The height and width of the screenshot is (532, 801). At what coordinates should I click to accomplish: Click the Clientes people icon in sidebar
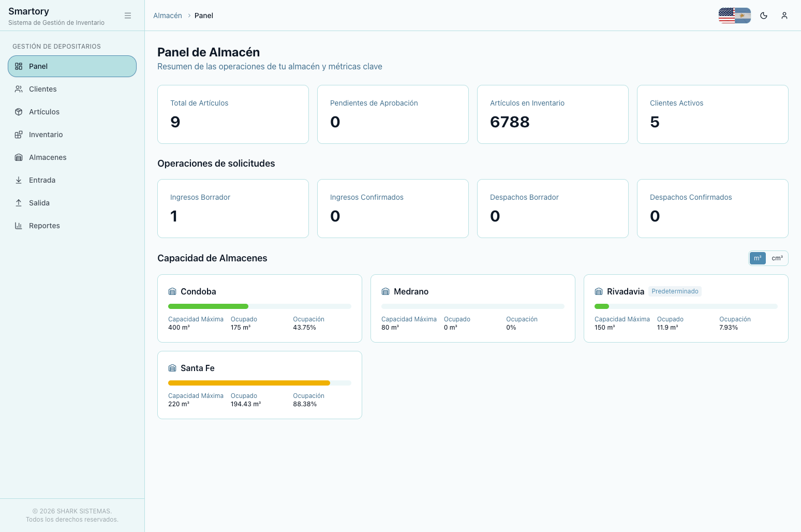click(x=19, y=89)
